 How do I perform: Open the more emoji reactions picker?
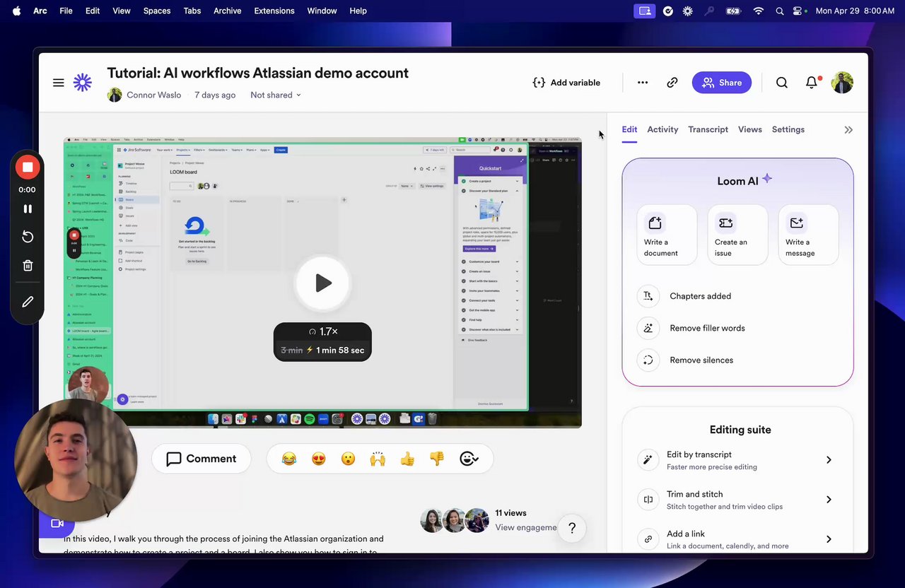[x=469, y=459]
